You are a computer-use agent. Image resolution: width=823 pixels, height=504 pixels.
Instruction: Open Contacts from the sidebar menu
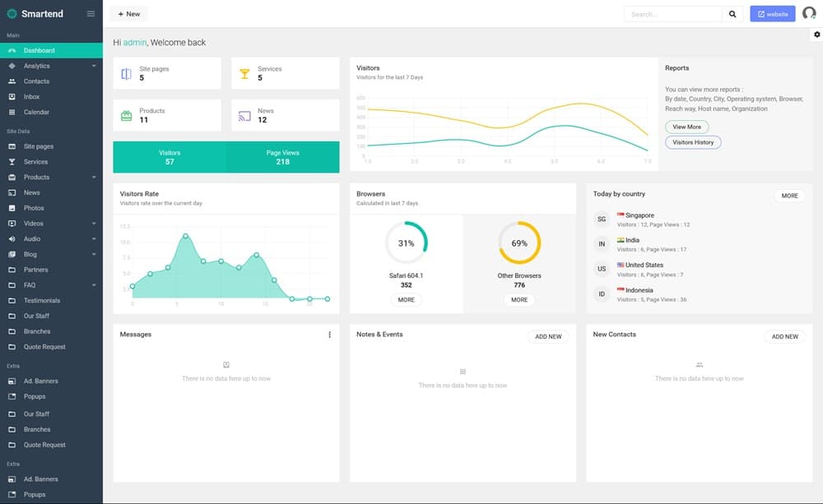point(36,81)
